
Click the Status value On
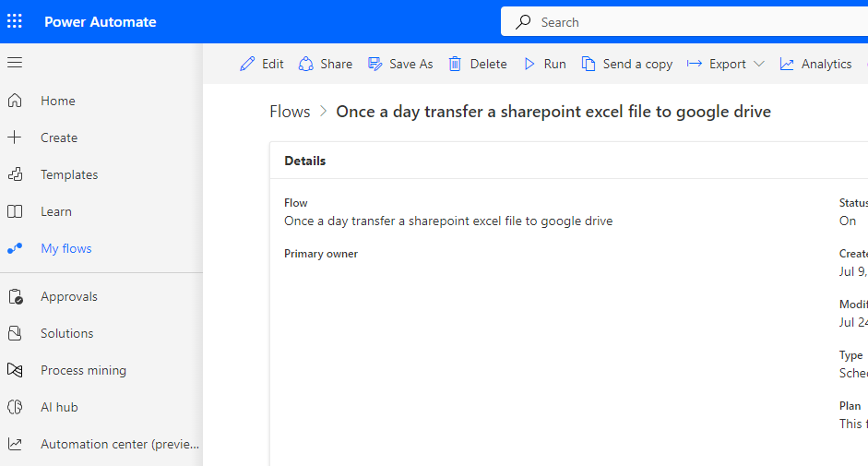(x=848, y=221)
